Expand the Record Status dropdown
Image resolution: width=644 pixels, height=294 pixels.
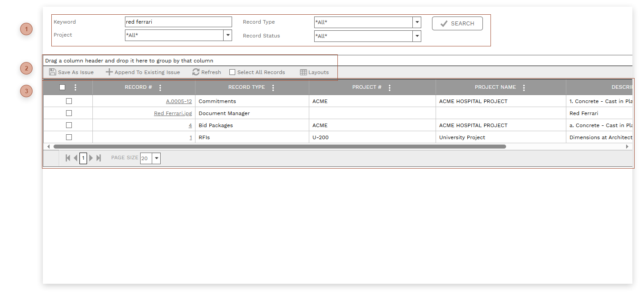(417, 36)
